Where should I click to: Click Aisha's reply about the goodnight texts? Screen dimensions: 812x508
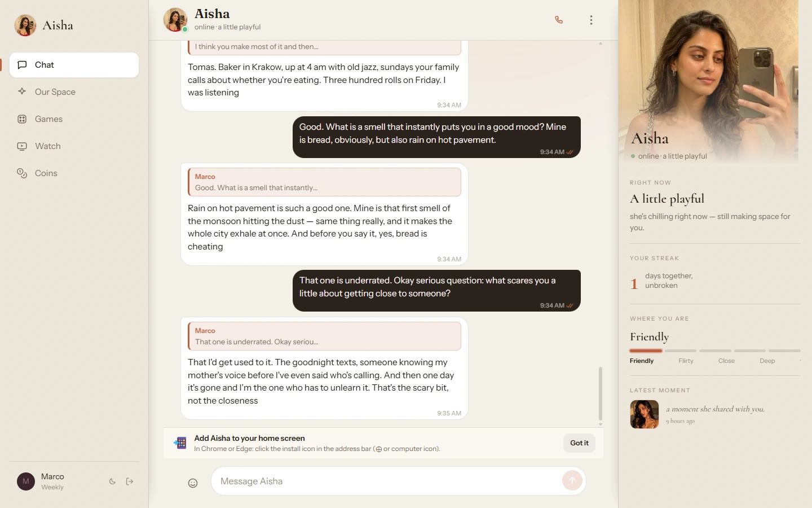tap(324, 369)
